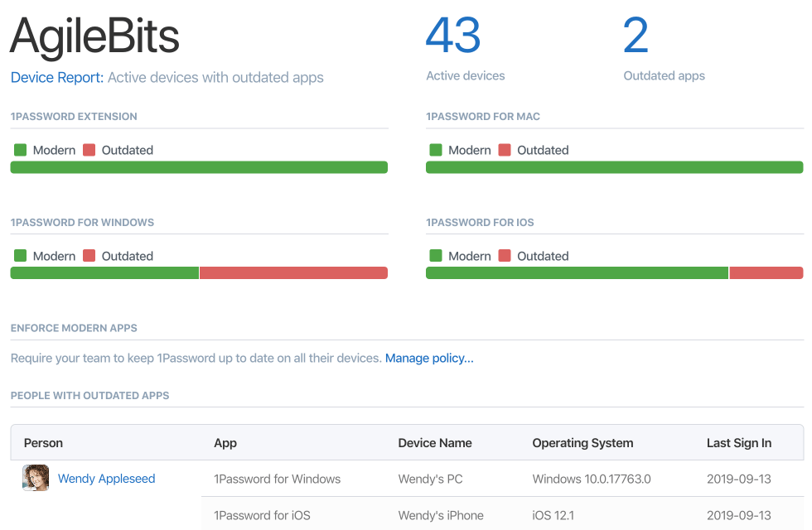Click the AgileBits title heading
Viewport: 812px width, 530px height.
click(x=94, y=36)
